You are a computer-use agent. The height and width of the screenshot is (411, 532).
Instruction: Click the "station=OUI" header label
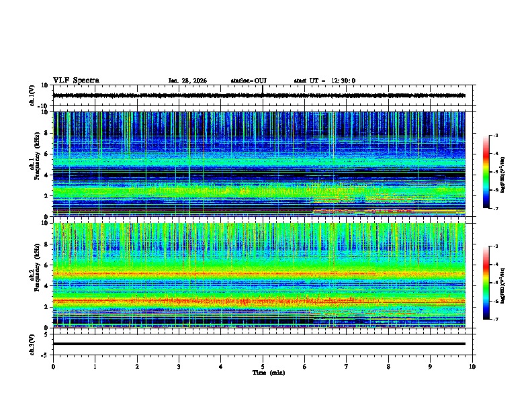click(249, 81)
